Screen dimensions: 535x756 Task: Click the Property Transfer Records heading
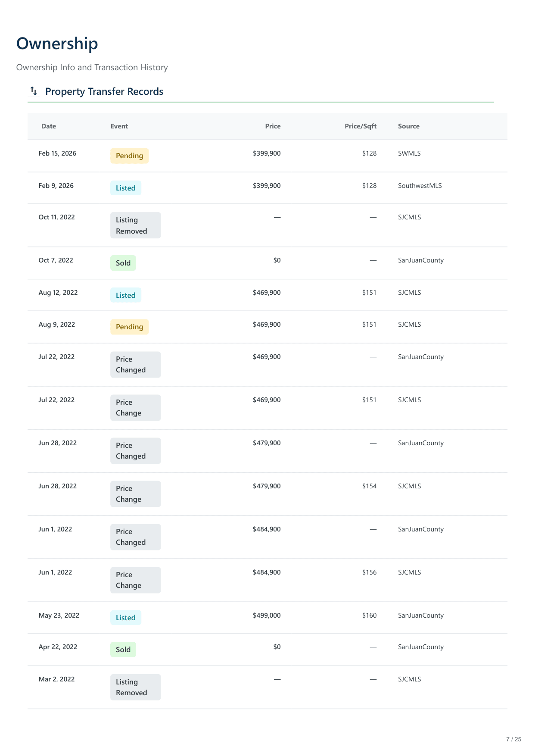104,91
